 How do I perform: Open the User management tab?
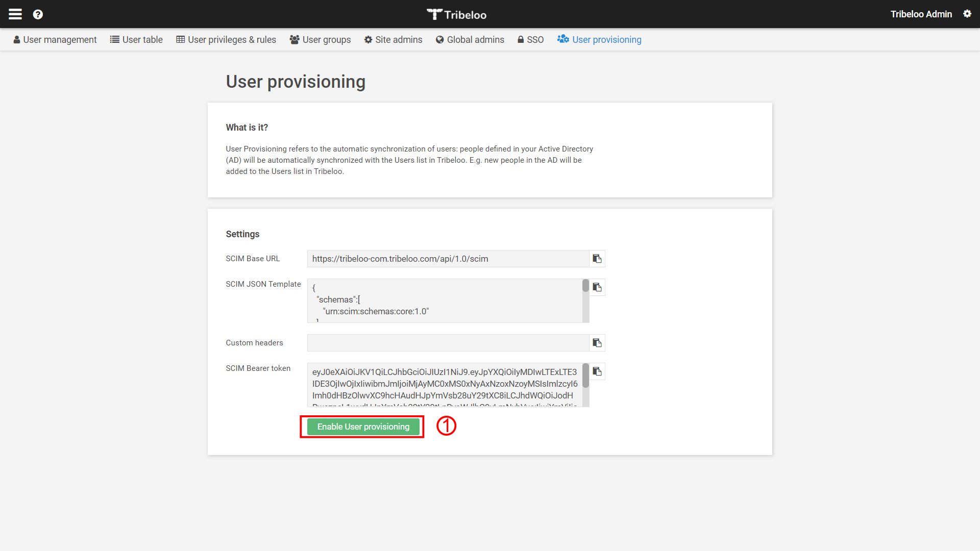pos(55,40)
